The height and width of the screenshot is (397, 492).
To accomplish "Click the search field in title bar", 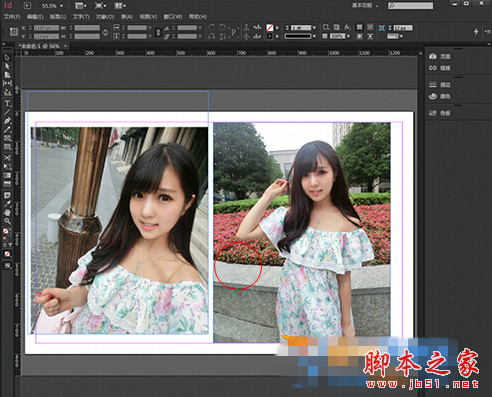I will click(x=410, y=6).
